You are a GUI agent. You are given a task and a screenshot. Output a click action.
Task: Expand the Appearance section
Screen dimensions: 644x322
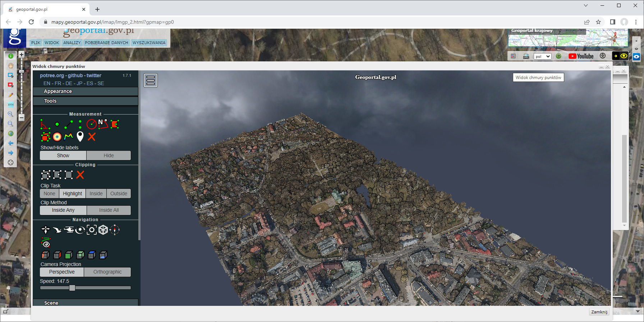tap(58, 92)
